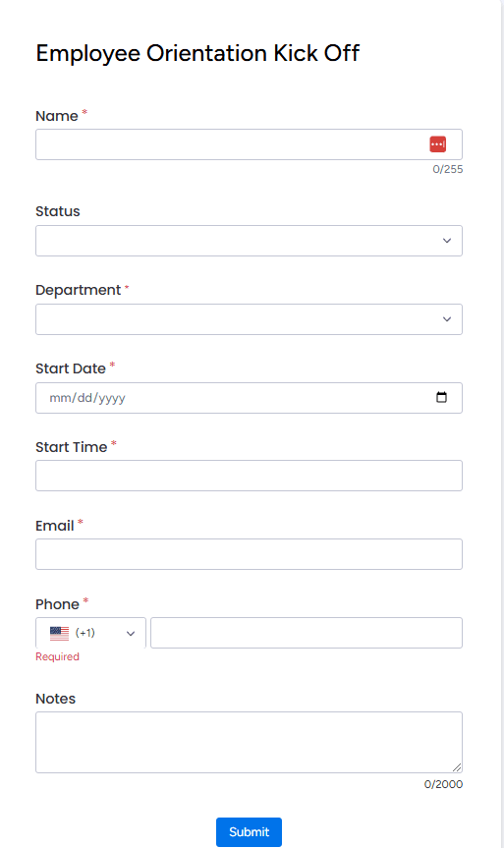Submit the orientation form
The width and height of the screenshot is (504, 848).
(249, 831)
